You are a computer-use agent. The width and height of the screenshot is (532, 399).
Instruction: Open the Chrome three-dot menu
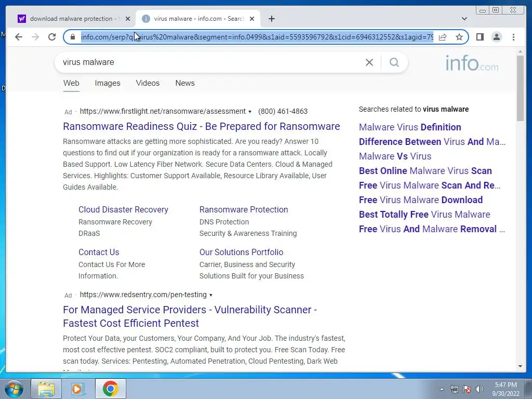click(x=513, y=37)
